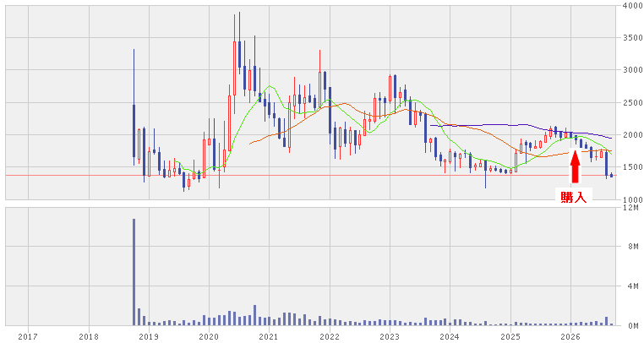This screenshot has height=343, width=644.
Task: Click the 3000 price axis label
Action: tap(632, 70)
